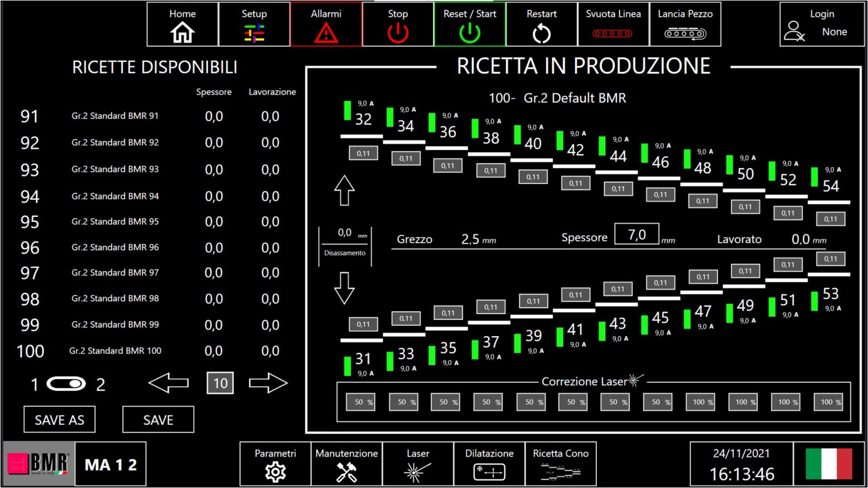This screenshot has height=488, width=868.
Task: Activate Svuota Linea conveyor icon
Action: pyautogui.click(x=613, y=24)
